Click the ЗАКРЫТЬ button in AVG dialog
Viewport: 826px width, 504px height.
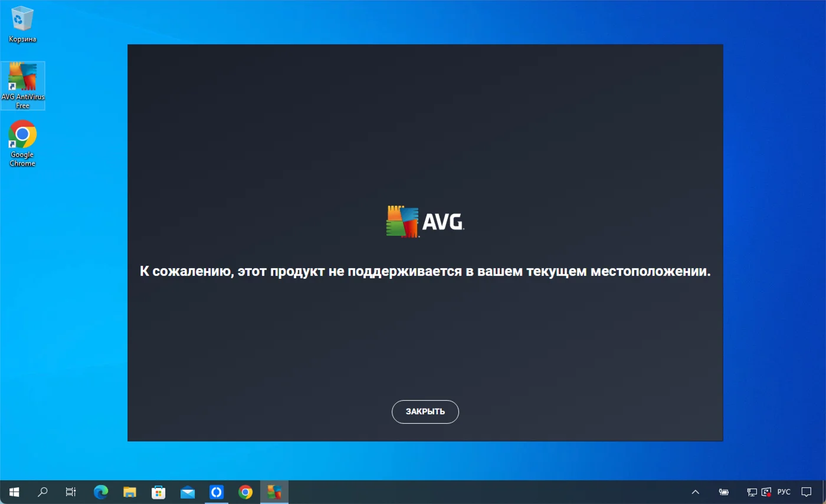point(425,411)
